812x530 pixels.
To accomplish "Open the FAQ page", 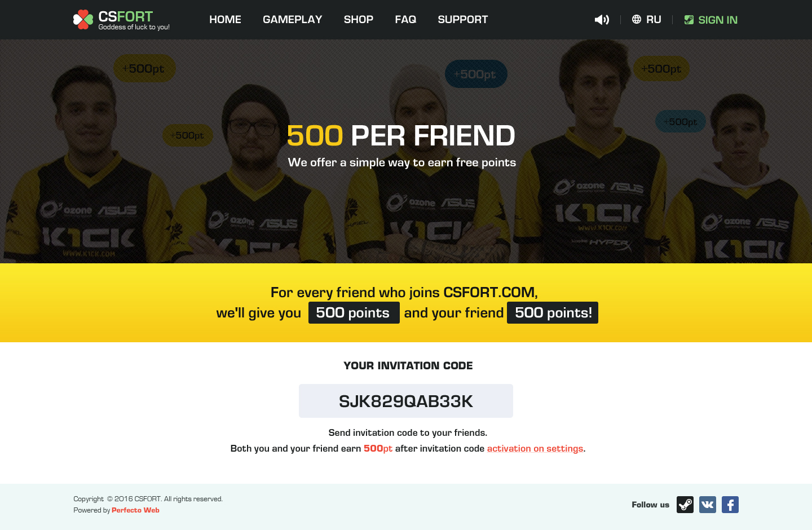I will pos(405,20).
